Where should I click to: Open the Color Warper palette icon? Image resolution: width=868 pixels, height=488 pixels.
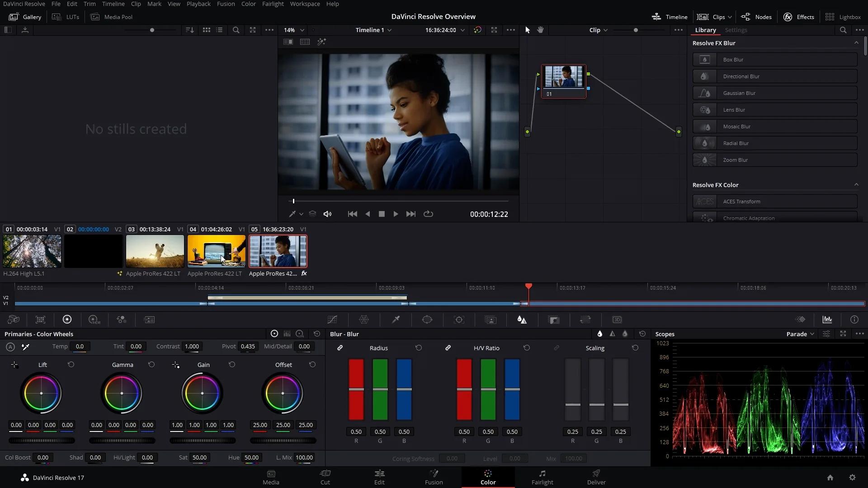click(364, 320)
